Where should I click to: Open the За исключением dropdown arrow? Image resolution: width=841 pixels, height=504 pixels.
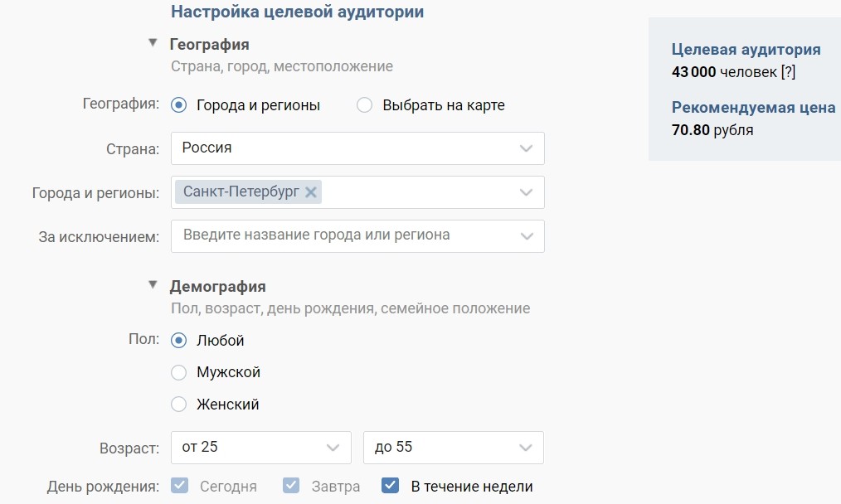[526, 236]
